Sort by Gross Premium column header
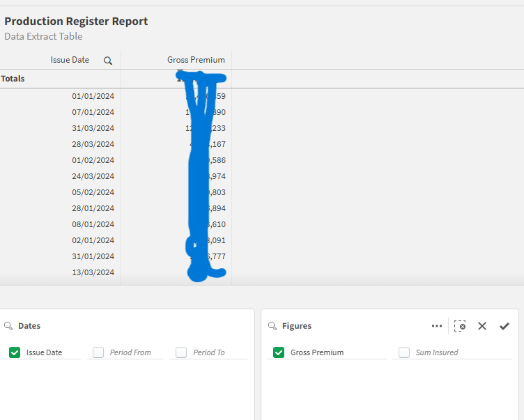 point(196,60)
